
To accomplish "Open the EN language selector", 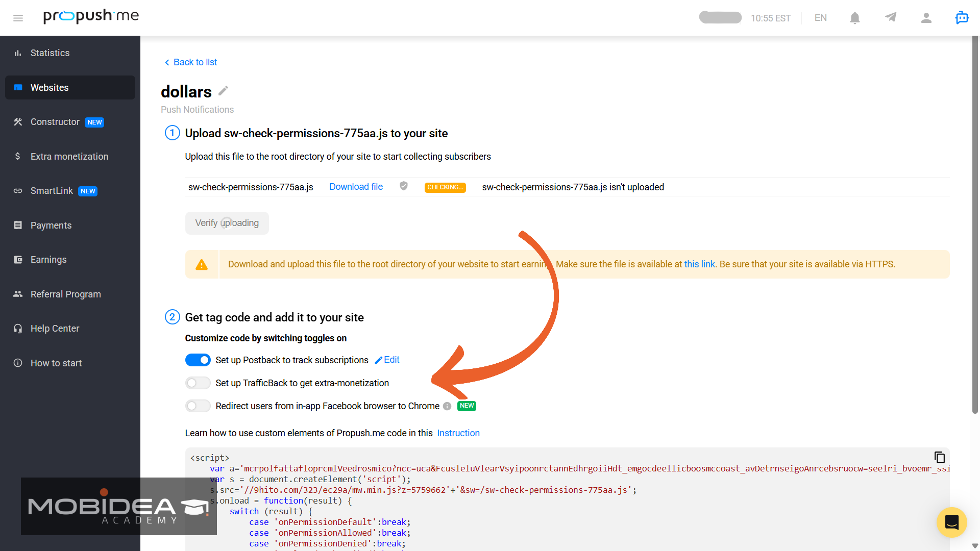I will [x=821, y=18].
